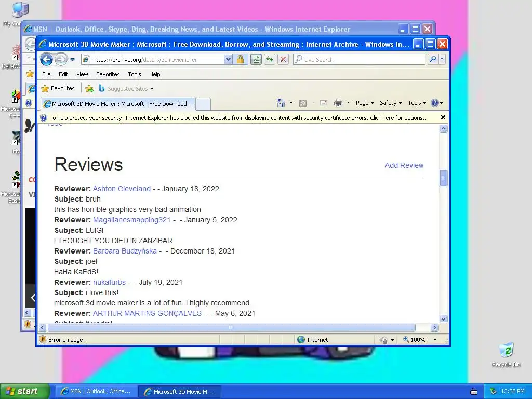Expand the address bar URL dropdown

pyautogui.click(x=229, y=60)
